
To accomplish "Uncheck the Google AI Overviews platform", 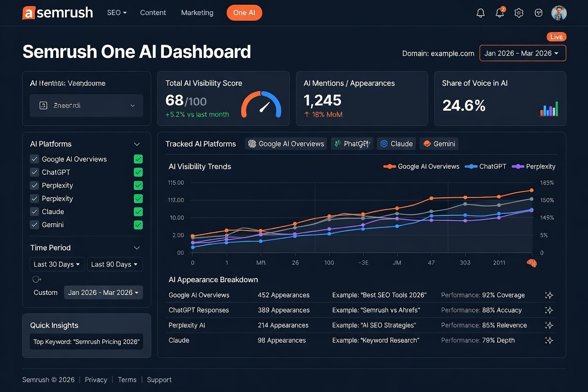I will (x=34, y=159).
